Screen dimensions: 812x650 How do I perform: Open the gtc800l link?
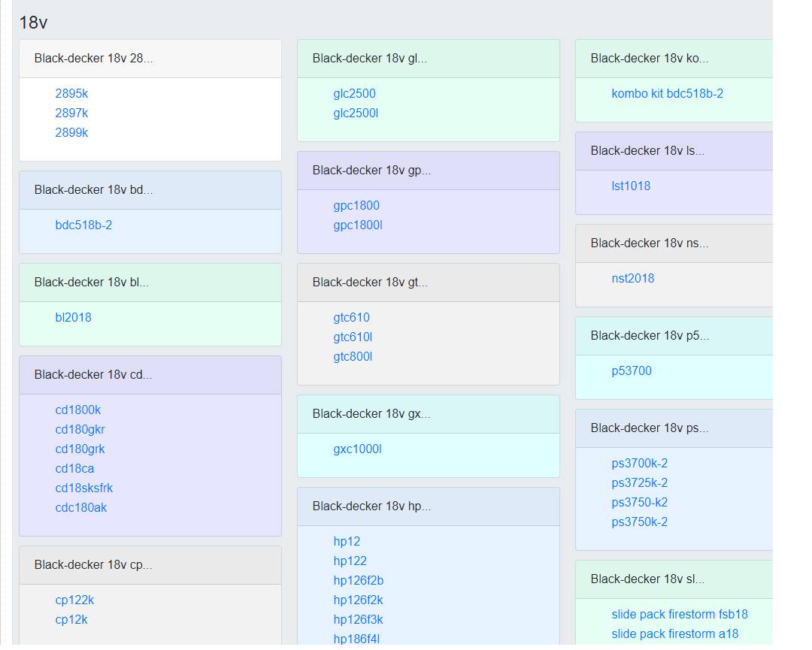[x=353, y=357]
